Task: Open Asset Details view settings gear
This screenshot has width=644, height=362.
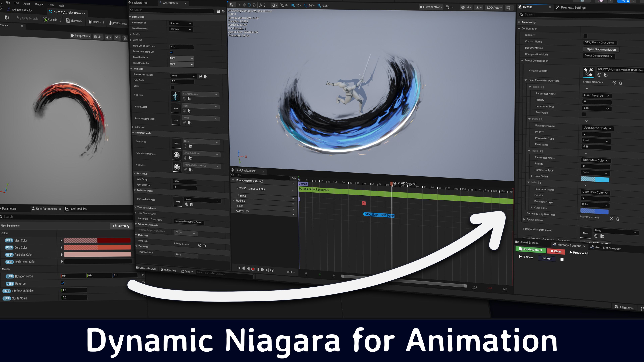Action: click(223, 11)
